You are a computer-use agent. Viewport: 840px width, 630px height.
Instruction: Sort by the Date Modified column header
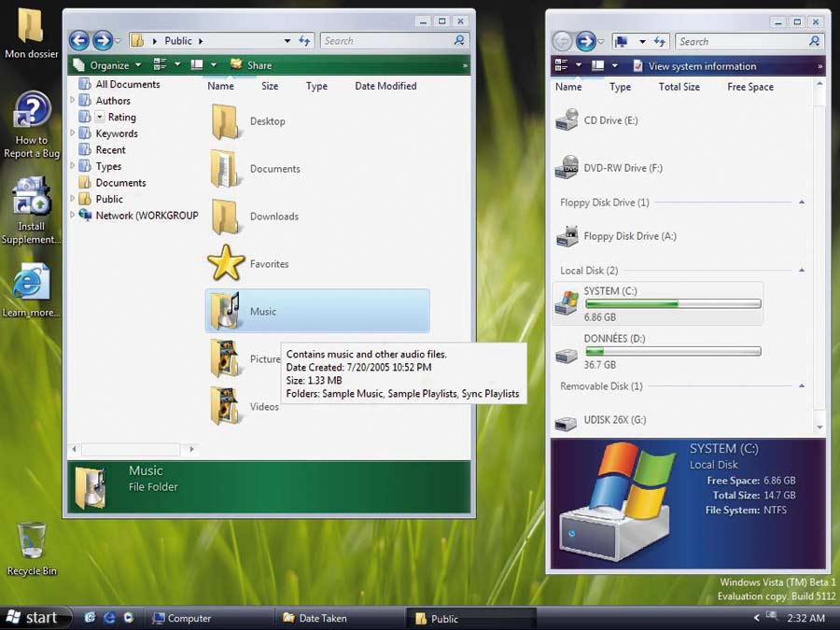pyautogui.click(x=385, y=86)
